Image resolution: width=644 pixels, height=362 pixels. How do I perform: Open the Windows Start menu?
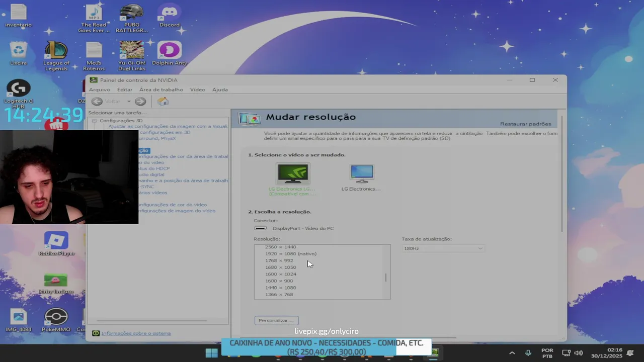click(212, 352)
